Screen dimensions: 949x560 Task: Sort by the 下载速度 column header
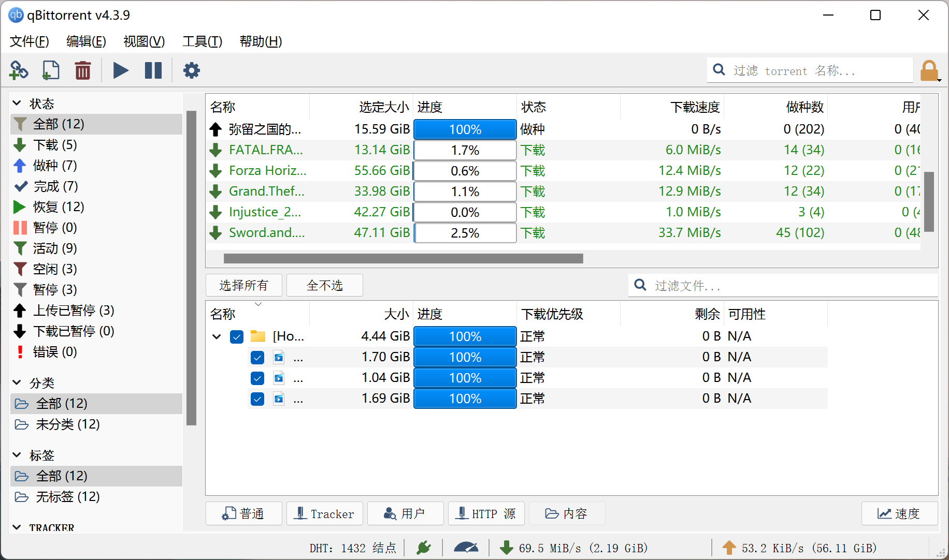point(672,107)
